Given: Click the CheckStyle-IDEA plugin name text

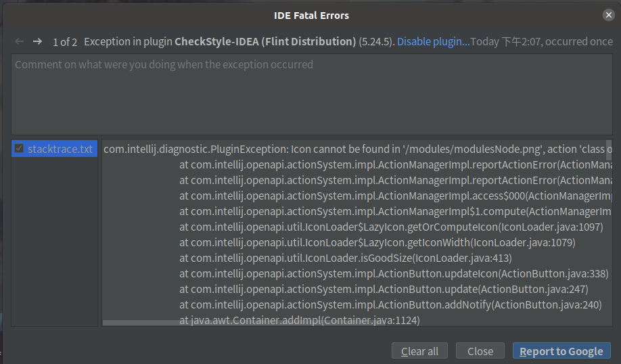Looking at the screenshot, I should 265,41.
